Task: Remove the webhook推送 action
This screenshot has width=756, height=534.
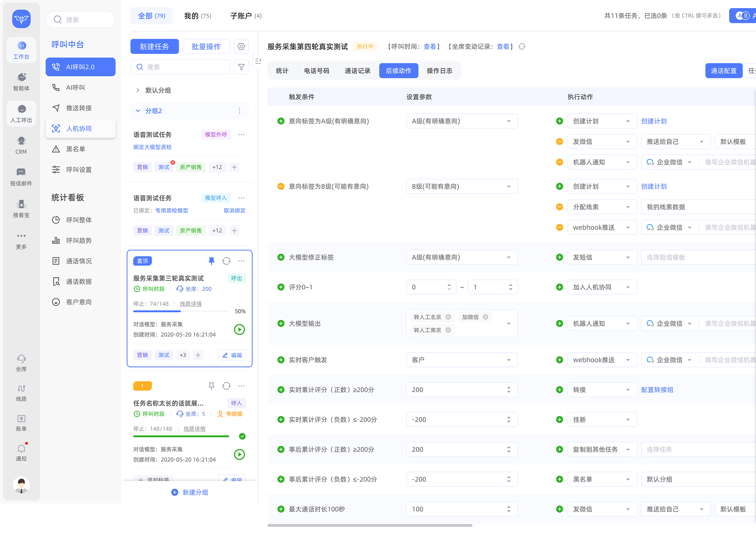Action: click(559, 227)
